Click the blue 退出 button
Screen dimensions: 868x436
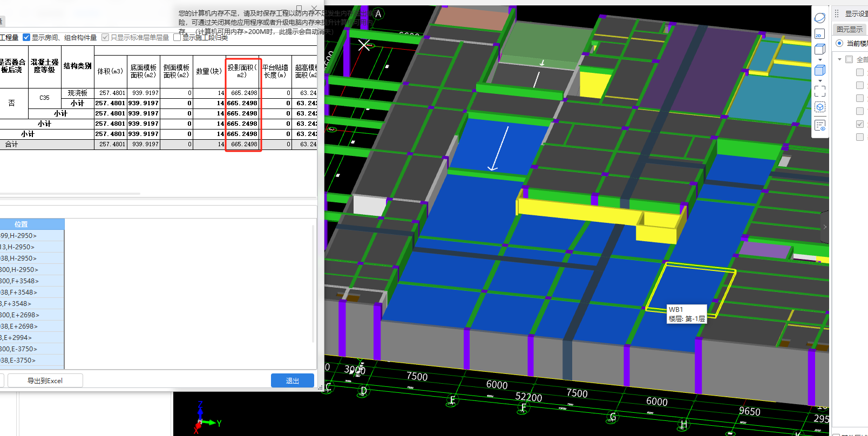pos(293,380)
